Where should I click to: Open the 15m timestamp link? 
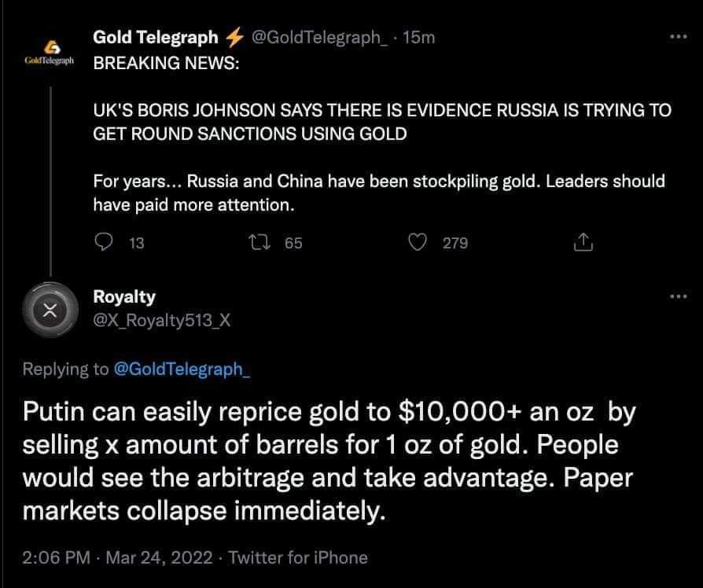418,38
